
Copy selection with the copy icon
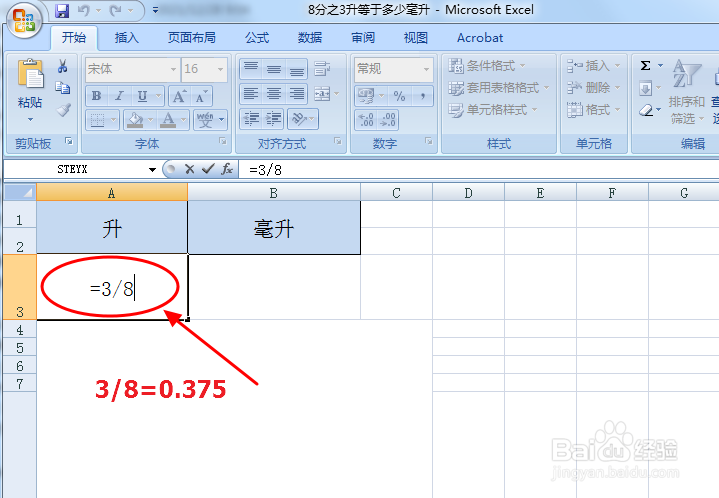[x=63, y=87]
